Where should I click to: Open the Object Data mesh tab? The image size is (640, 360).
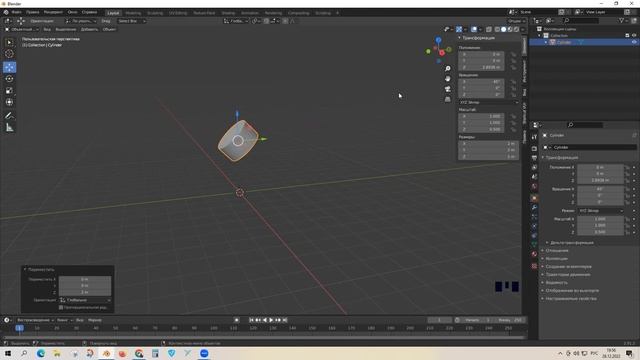coord(534,244)
